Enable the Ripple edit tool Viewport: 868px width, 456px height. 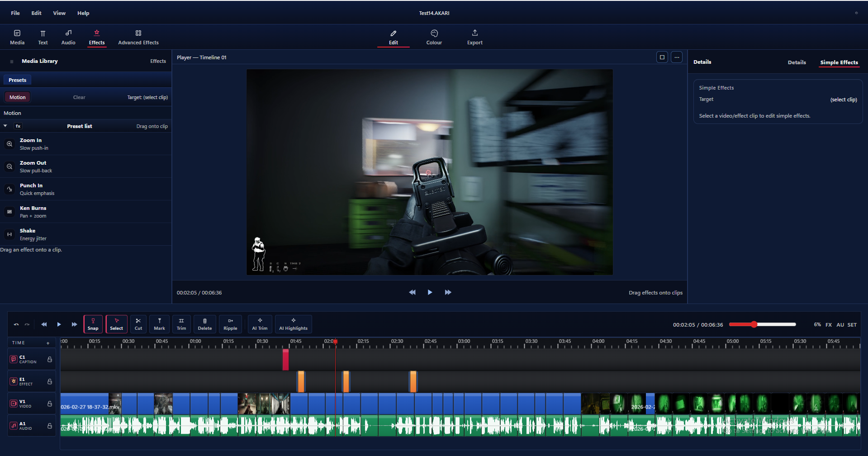(x=230, y=324)
